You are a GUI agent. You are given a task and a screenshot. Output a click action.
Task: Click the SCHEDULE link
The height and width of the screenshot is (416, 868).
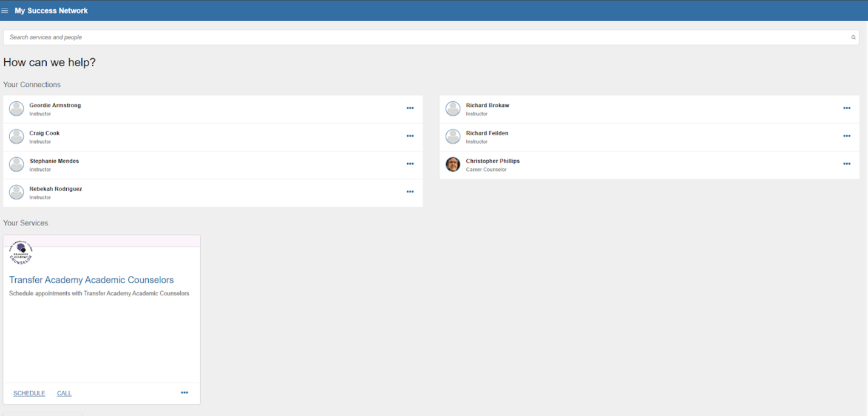tap(29, 394)
